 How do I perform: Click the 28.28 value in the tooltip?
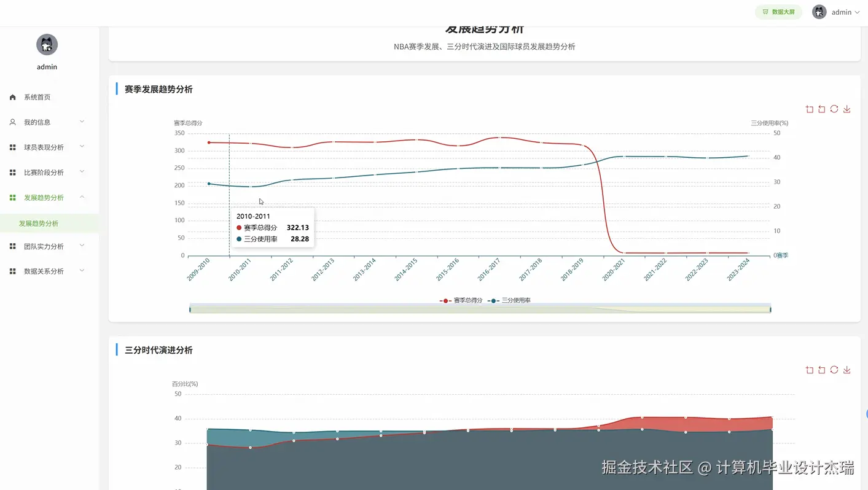(300, 239)
